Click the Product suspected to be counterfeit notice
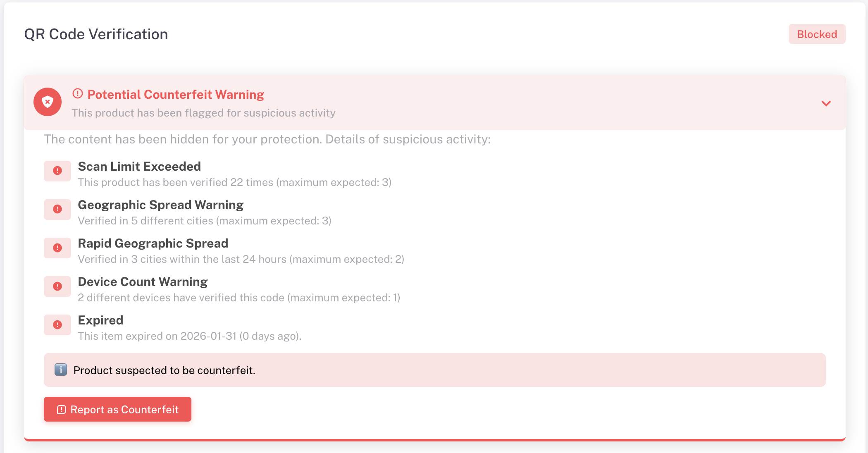The height and width of the screenshot is (453, 868). tap(164, 370)
